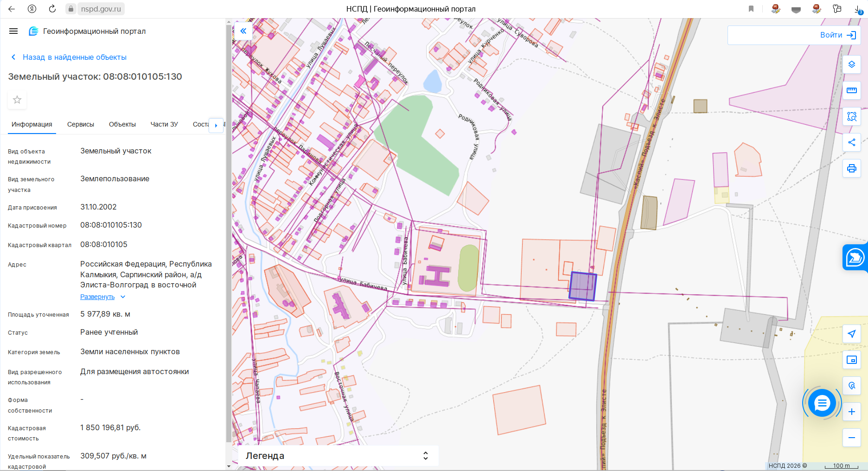Image resolution: width=868 pixels, height=471 pixels.
Task: Open the map layers panel
Action: (852, 64)
